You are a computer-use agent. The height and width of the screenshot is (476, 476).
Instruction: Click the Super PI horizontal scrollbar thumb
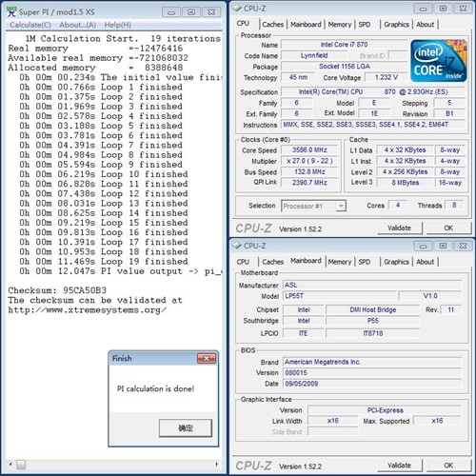point(21,465)
